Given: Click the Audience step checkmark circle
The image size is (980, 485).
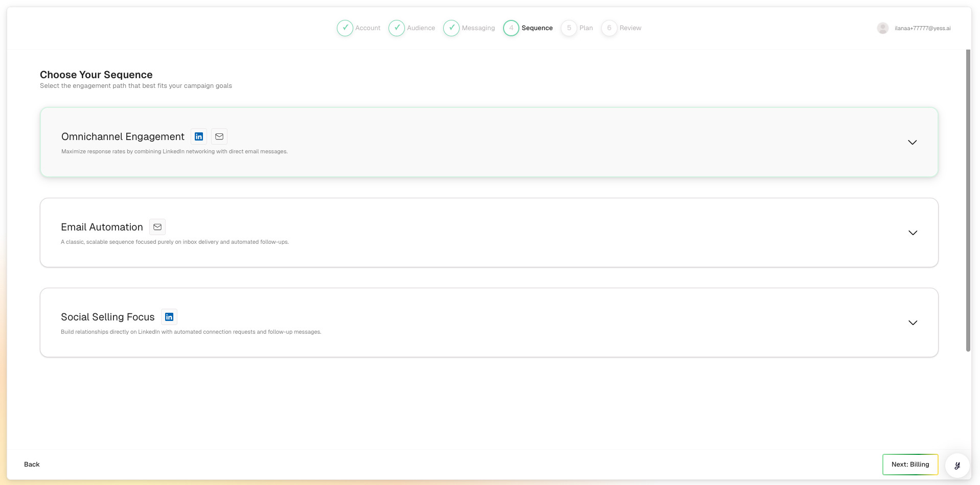Looking at the screenshot, I should coord(397,28).
